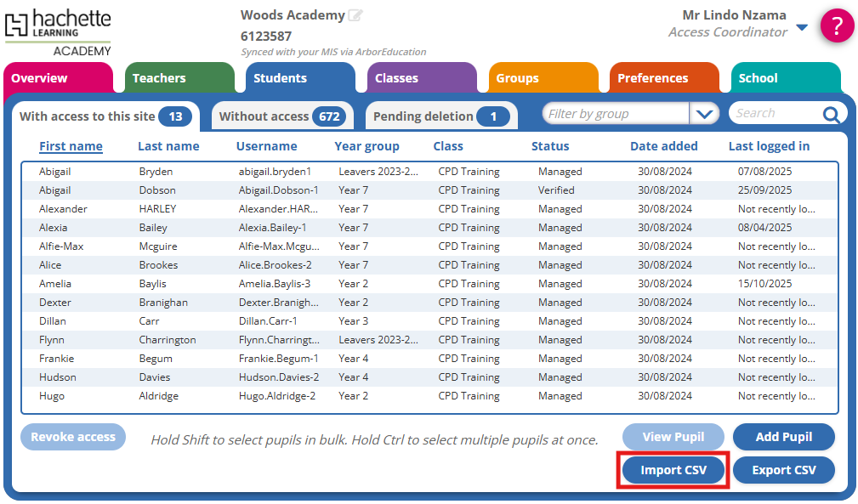Open the Classes tab
The width and height of the screenshot is (858, 504).
pyautogui.click(x=422, y=78)
